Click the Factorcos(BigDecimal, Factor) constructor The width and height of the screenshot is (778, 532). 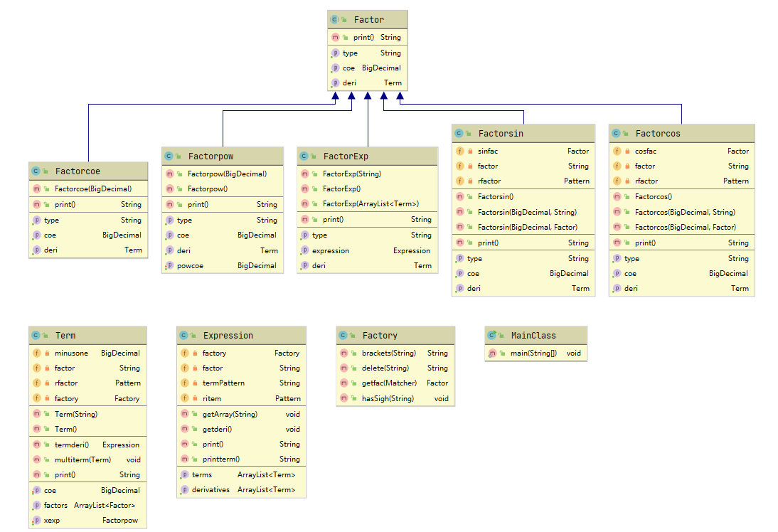pos(681,227)
